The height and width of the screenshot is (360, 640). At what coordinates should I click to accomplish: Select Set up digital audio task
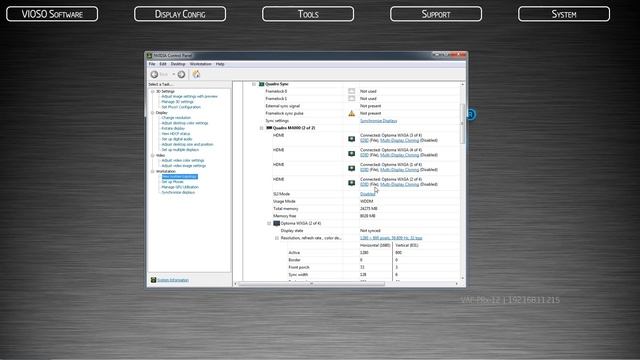(177, 139)
